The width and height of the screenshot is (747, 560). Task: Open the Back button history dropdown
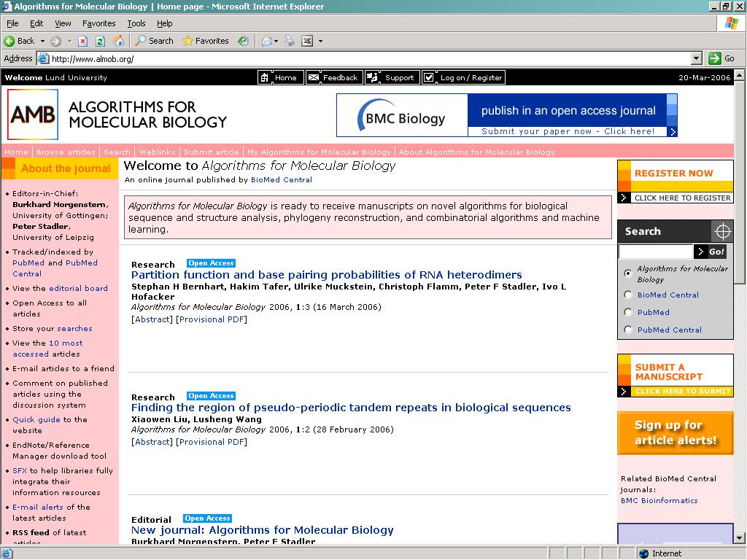pyautogui.click(x=42, y=41)
